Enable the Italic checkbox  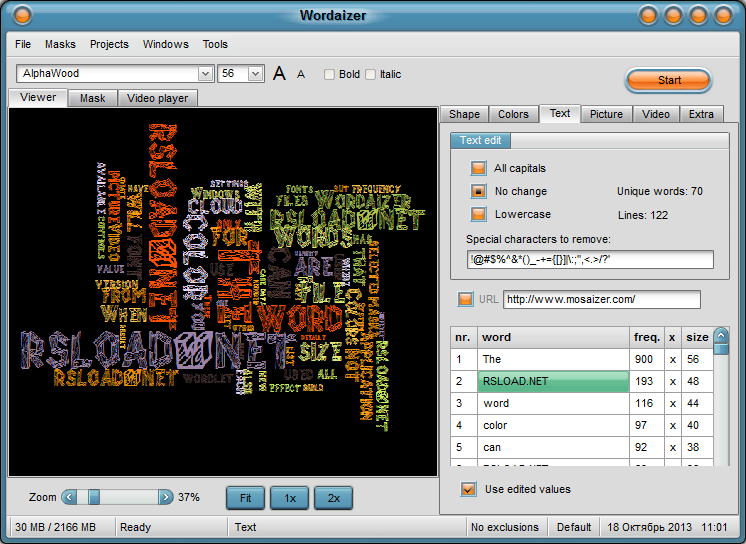370,74
